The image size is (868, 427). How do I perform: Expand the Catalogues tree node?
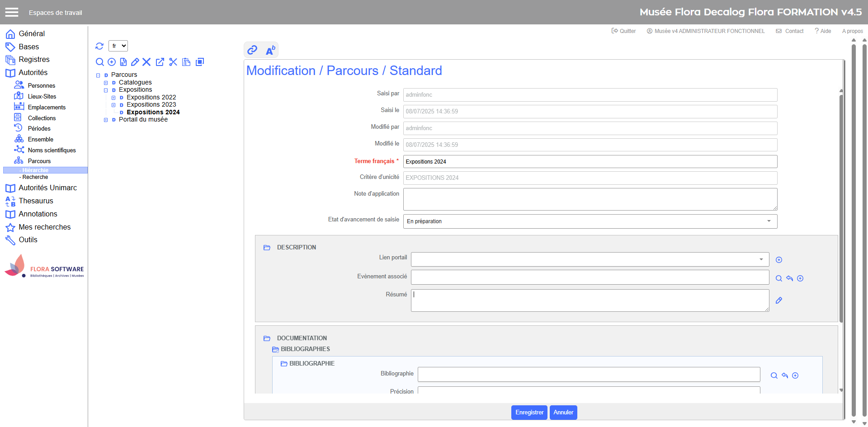tap(106, 83)
